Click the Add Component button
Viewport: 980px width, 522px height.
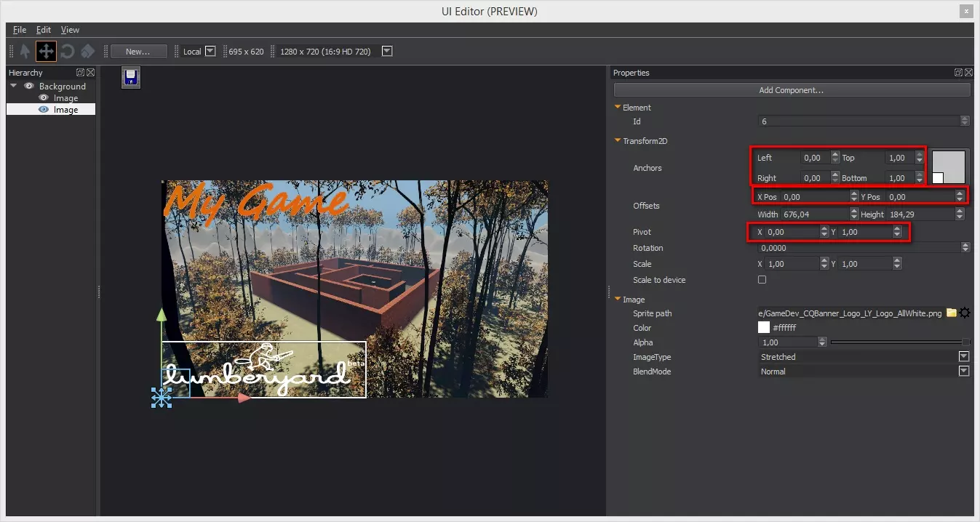pyautogui.click(x=792, y=90)
